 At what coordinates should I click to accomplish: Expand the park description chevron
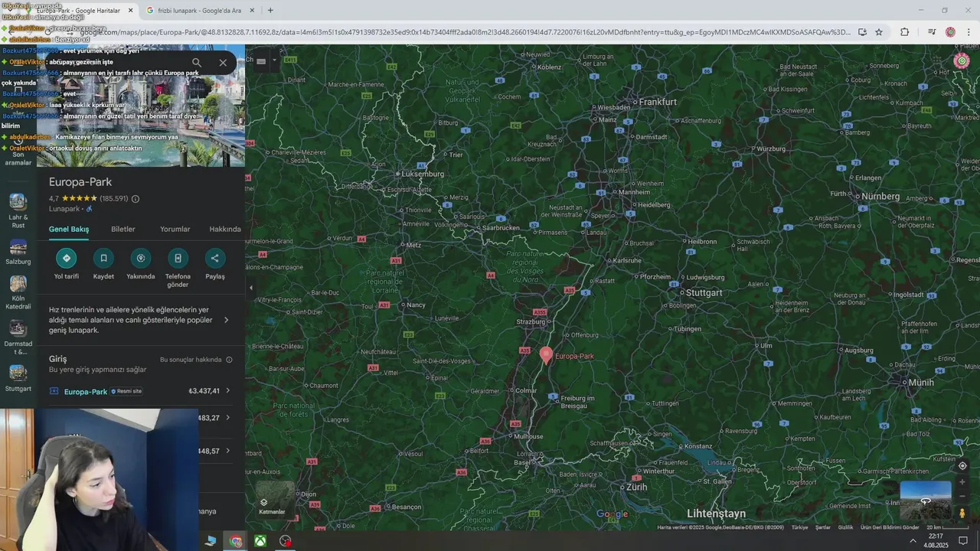point(226,320)
